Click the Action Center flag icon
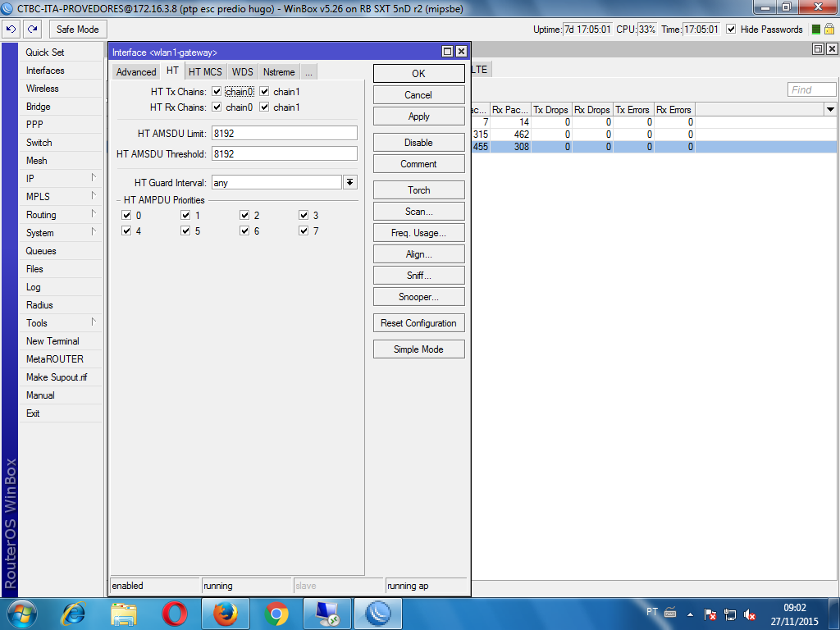 tap(710, 615)
